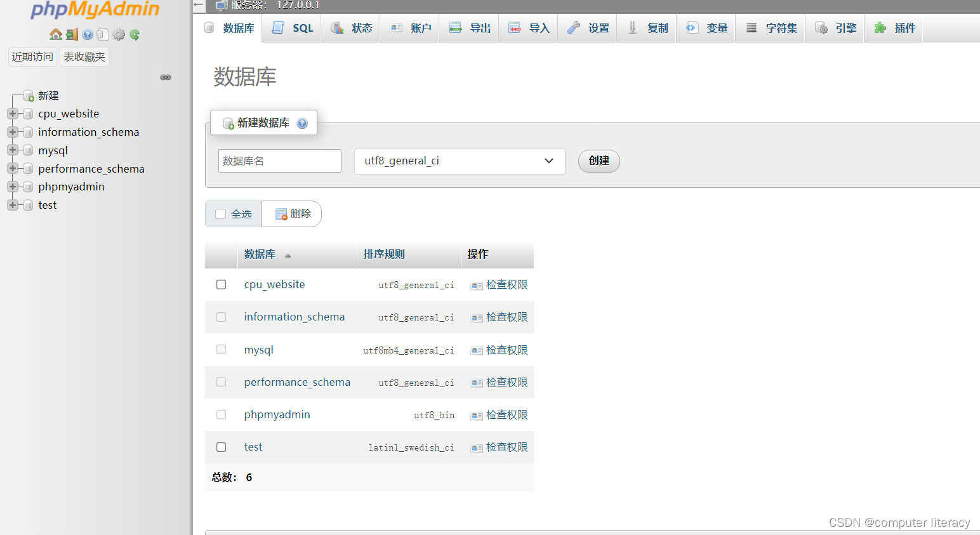Expand test node in the tree
The width and height of the screenshot is (980, 535).
pyautogui.click(x=12, y=205)
